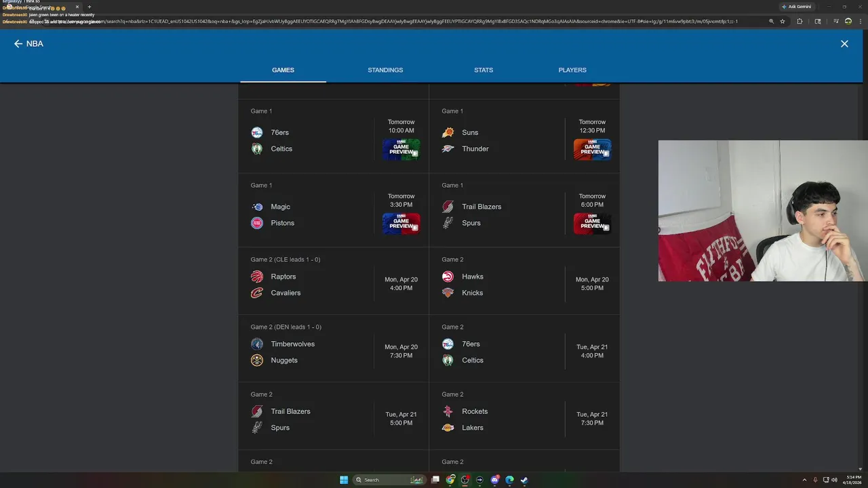Open OBS Studio from the taskbar
This screenshot has width=868, height=488.
click(465, 480)
